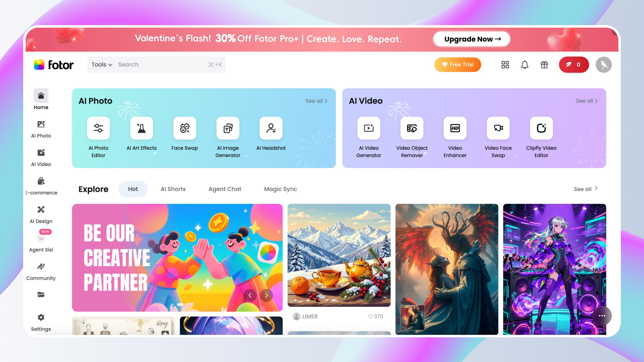Expand the Tools dropdown in search bar

click(102, 65)
